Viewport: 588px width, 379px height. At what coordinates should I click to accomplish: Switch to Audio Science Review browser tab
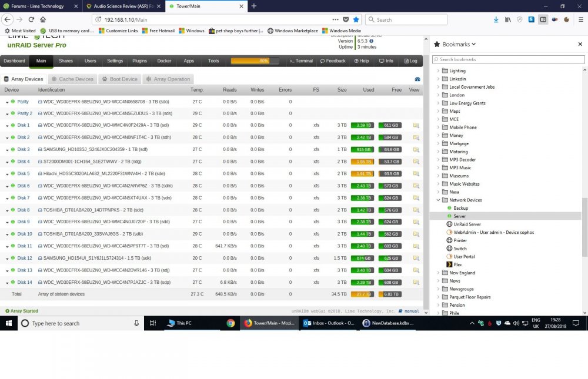122,6
